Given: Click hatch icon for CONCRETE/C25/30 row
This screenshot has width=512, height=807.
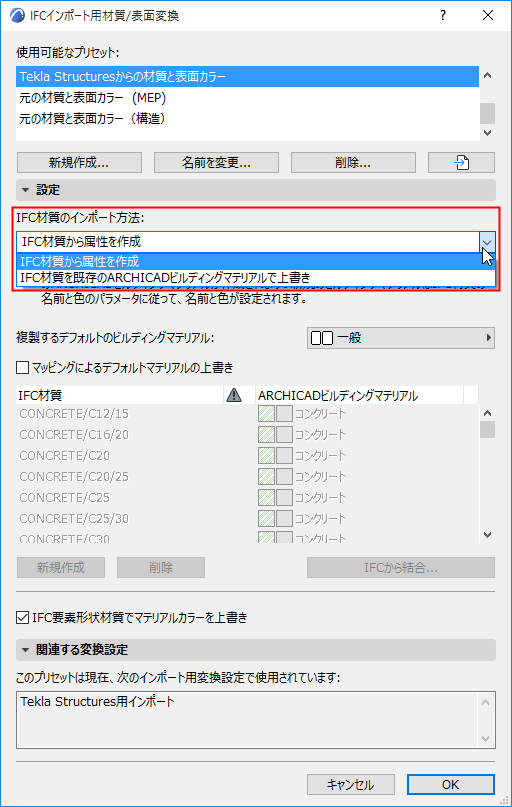Looking at the screenshot, I should (x=266, y=518).
